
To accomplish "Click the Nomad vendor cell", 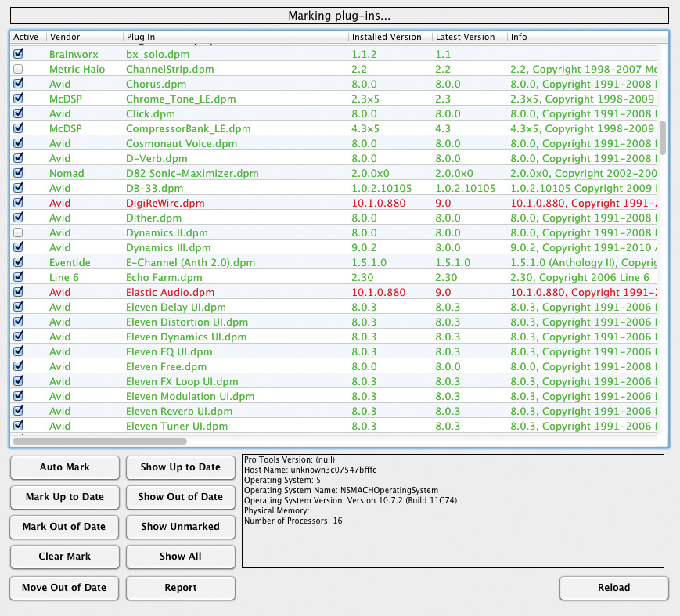I will pos(67,173).
